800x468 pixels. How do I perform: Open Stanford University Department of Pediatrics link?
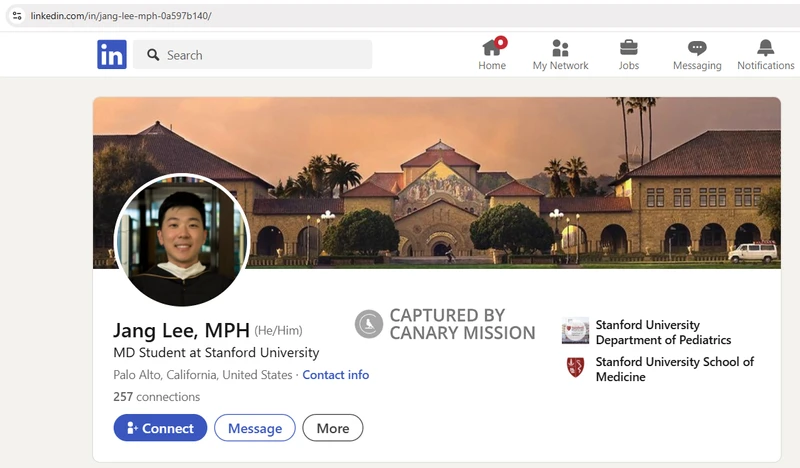(663, 332)
